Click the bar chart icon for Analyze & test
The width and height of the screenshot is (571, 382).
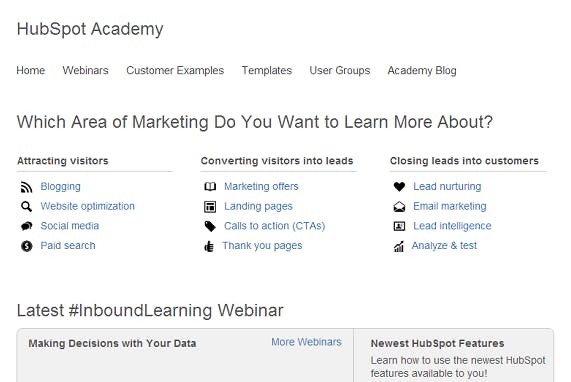399,247
